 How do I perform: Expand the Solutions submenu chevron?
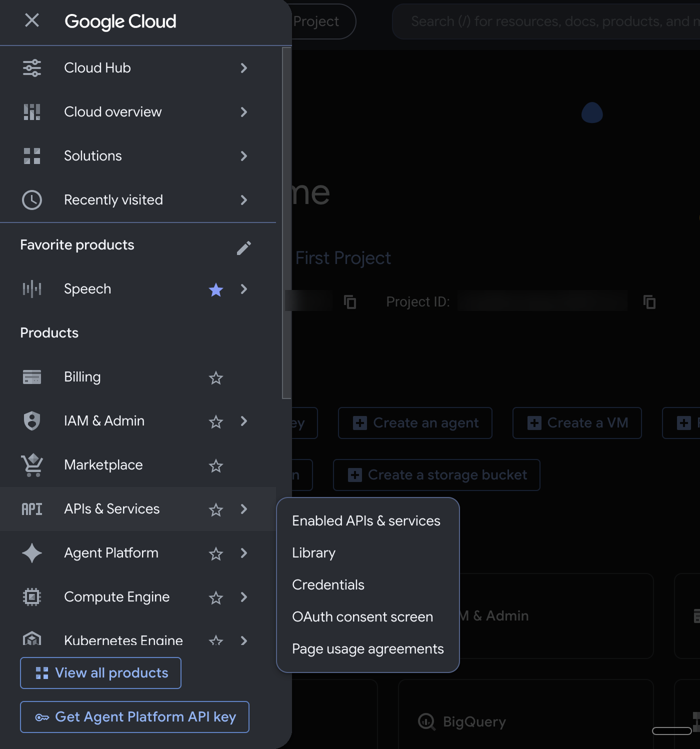pos(244,156)
